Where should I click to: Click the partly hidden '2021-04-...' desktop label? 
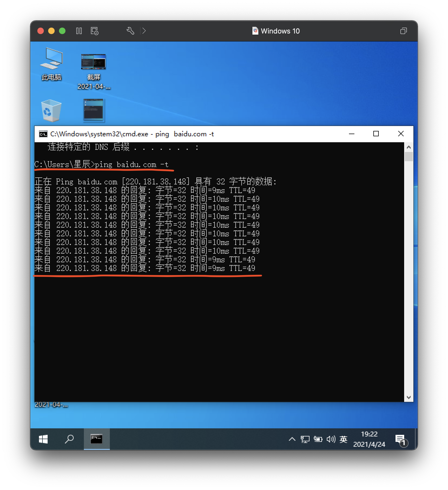point(51,405)
